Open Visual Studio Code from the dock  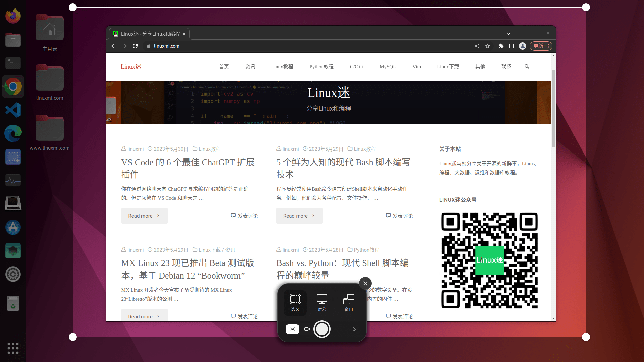[x=13, y=110]
